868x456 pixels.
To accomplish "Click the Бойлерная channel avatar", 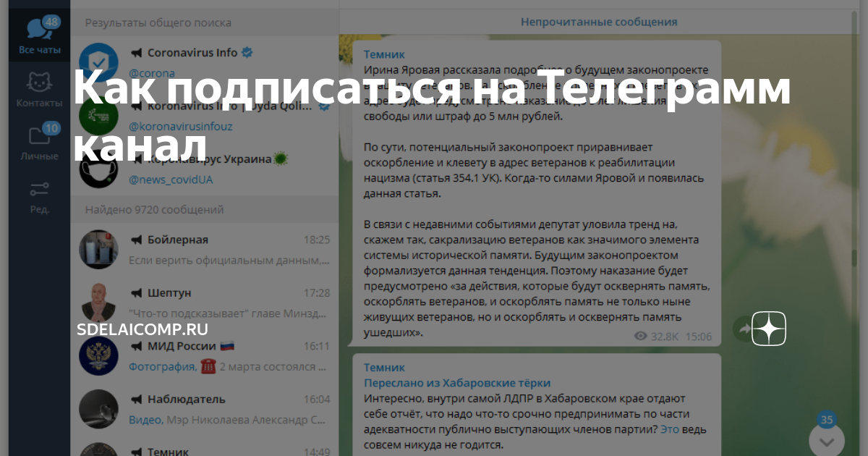I will point(98,250).
